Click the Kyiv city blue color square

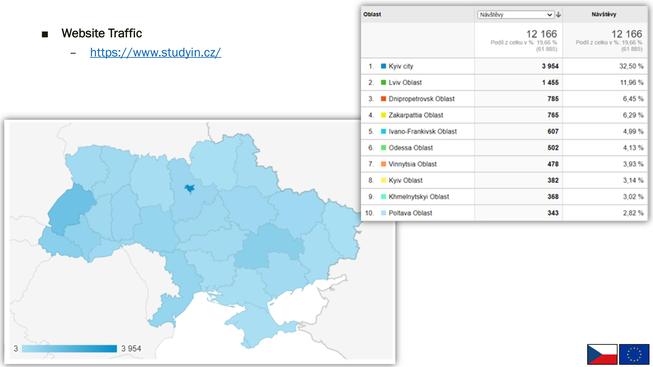click(x=384, y=66)
